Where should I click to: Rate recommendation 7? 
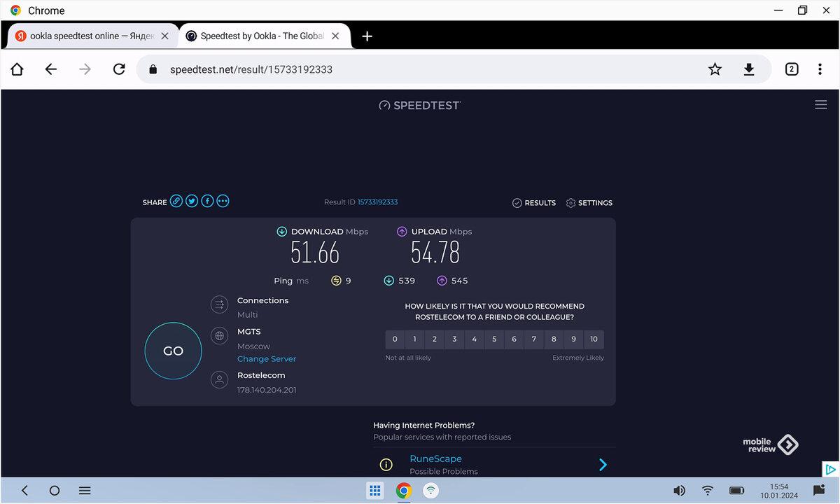(534, 339)
